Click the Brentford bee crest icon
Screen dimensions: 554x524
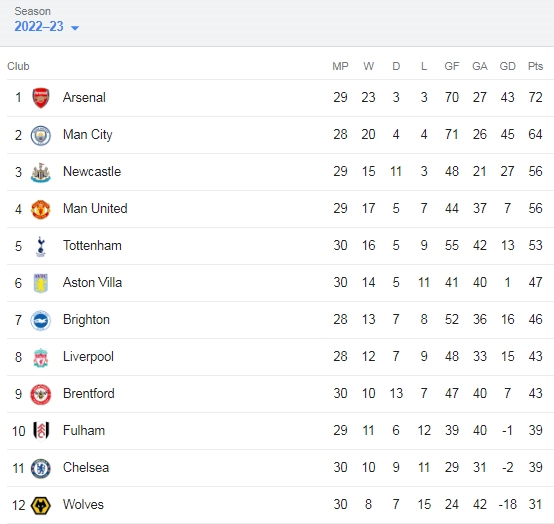point(41,394)
